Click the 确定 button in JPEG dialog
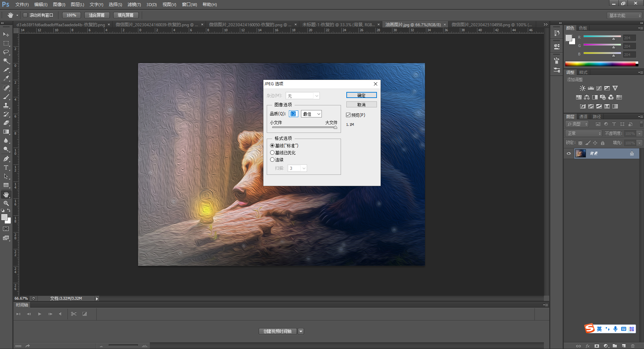The image size is (644, 349). coord(361,95)
